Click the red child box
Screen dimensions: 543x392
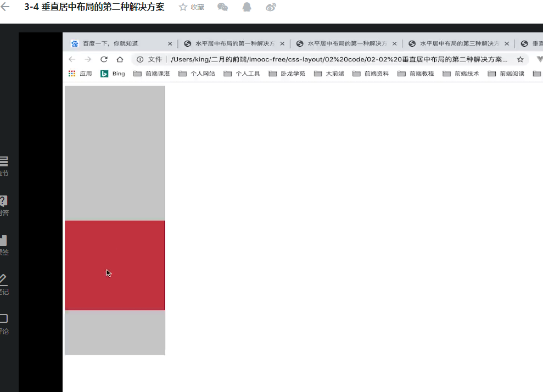[x=115, y=265]
